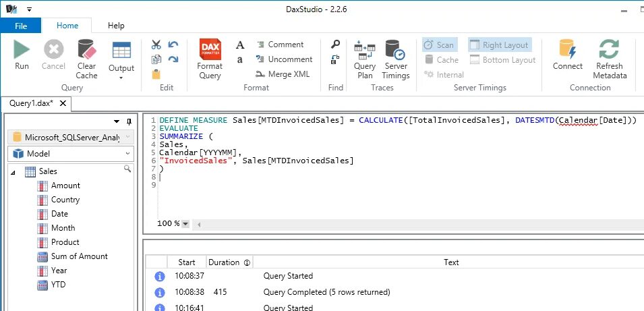Clear the cache with the eraser icon
Viewport: 644px width, 311px height.
pos(87,59)
